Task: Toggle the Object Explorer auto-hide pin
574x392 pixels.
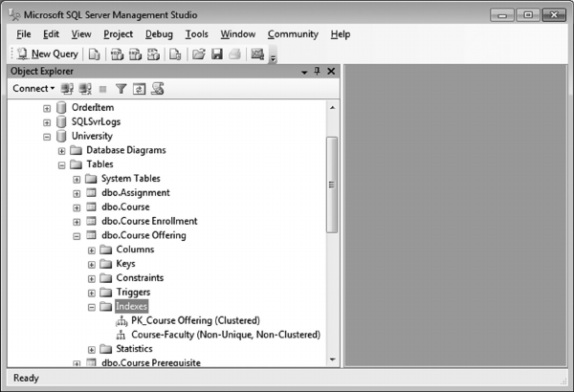Action: coord(317,71)
